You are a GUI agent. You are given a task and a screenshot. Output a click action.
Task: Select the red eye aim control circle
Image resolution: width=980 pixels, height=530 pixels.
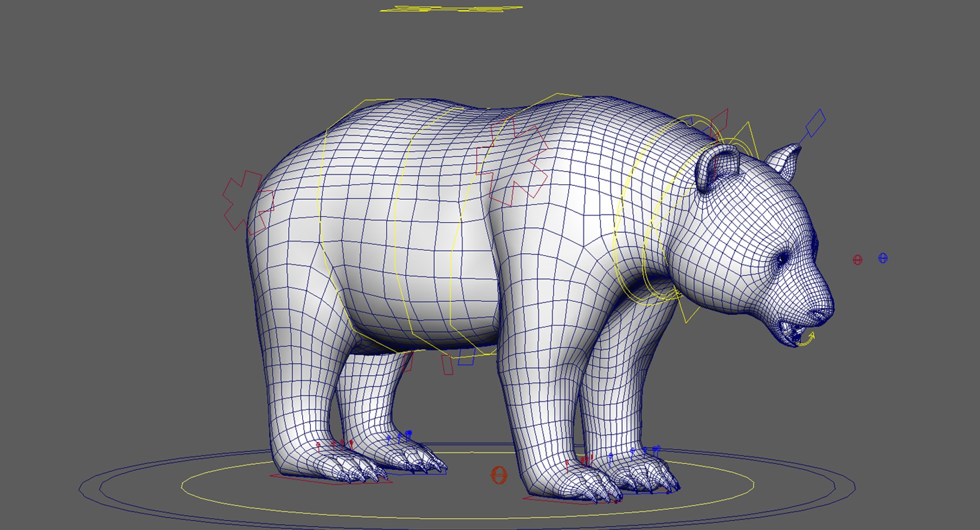857,260
